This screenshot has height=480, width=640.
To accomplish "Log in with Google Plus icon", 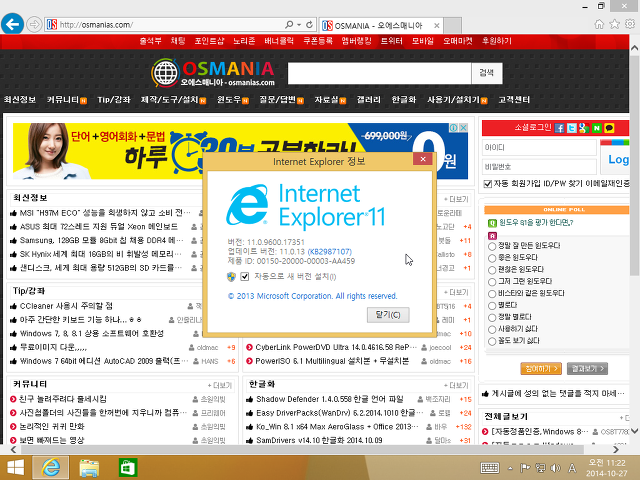I will coord(584,128).
